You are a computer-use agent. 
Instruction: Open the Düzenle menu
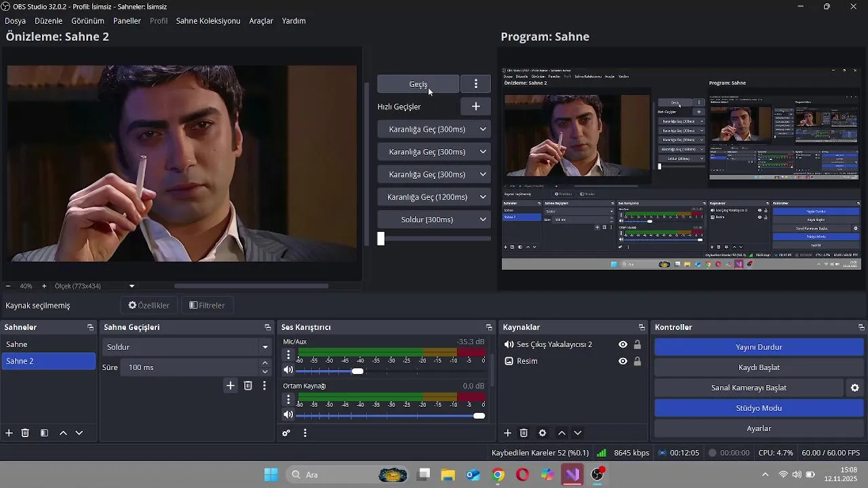click(49, 21)
